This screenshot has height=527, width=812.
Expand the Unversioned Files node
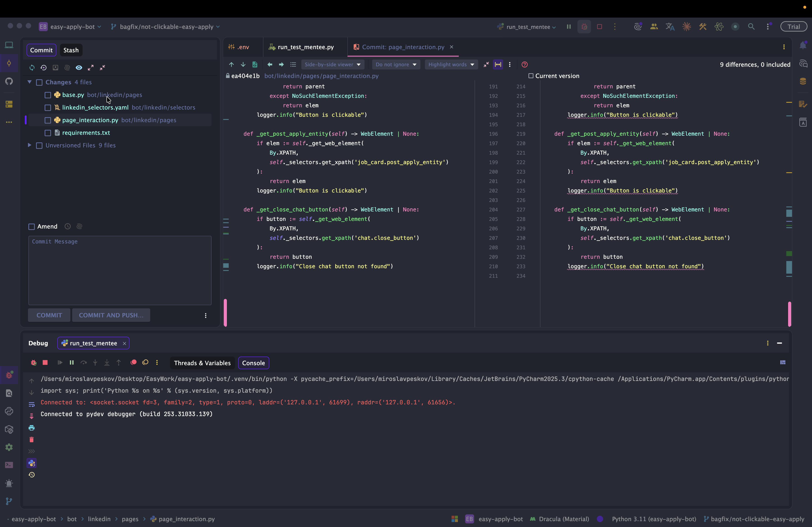(x=30, y=145)
